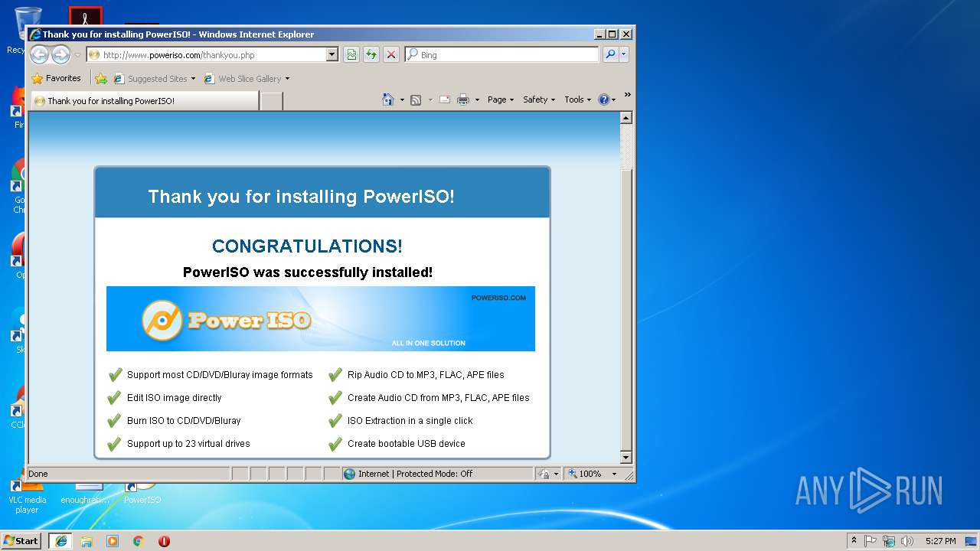Open the Safety menu
Image resolution: width=980 pixels, height=551 pixels.
point(539,99)
